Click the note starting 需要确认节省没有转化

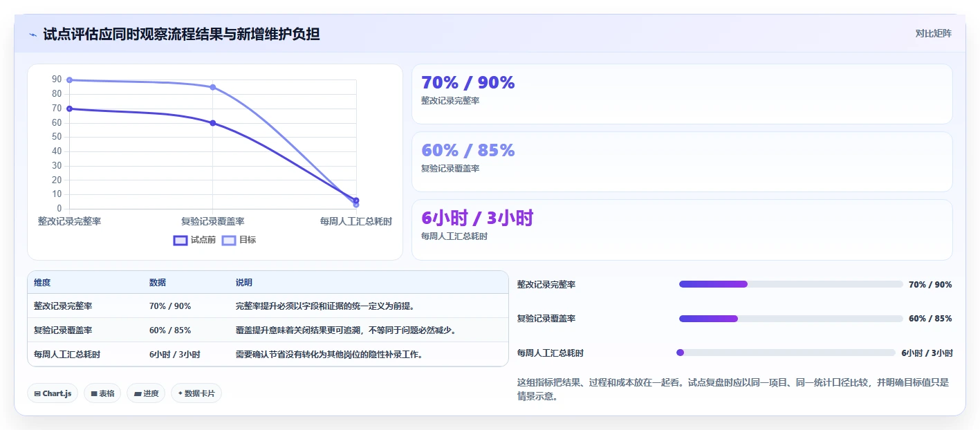329,354
